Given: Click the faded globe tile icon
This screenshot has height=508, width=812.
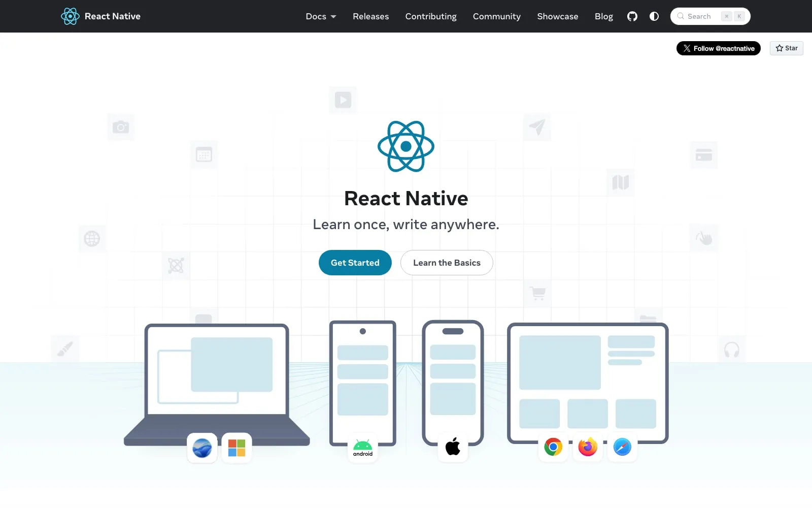Looking at the screenshot, I should point(92,238).
